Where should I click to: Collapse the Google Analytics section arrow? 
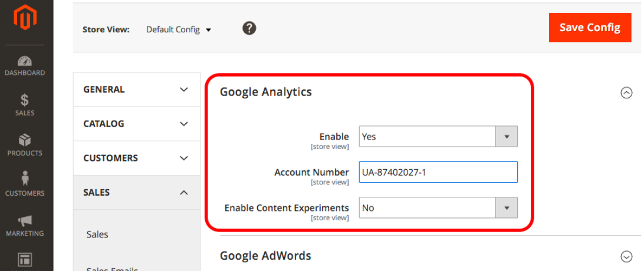(626, 93)
